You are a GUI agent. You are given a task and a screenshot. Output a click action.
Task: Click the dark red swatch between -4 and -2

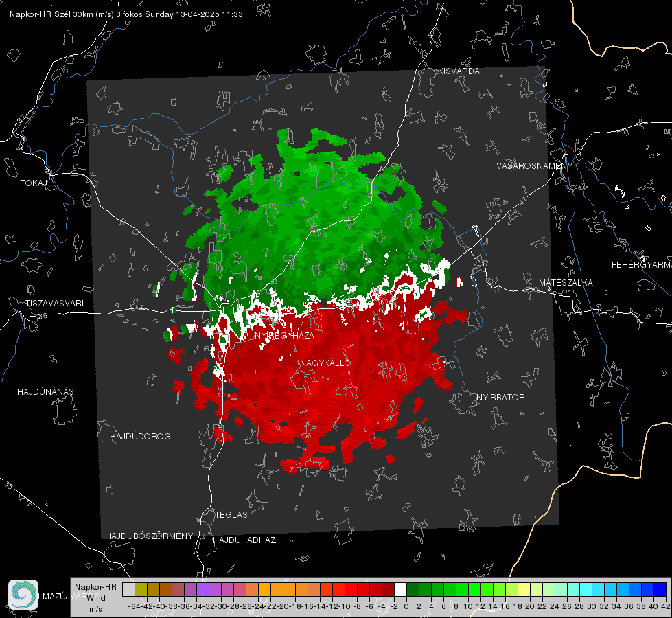(x=389, y=589)
